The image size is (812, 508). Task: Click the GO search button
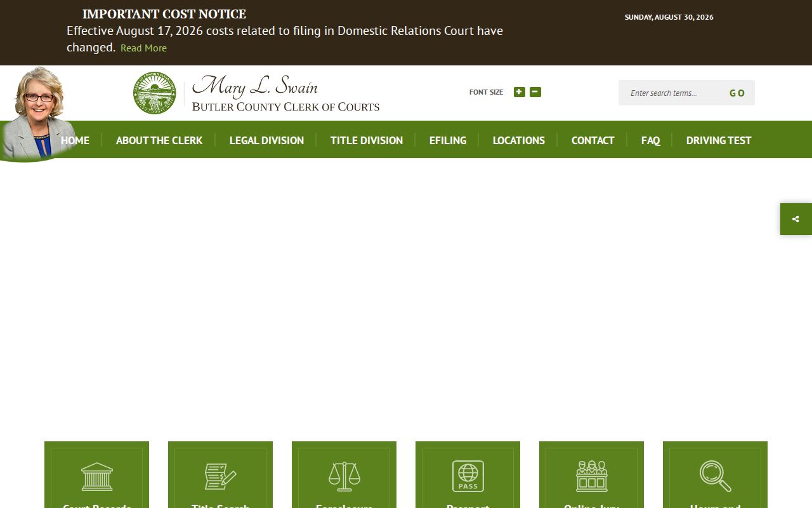coord(737,93)
